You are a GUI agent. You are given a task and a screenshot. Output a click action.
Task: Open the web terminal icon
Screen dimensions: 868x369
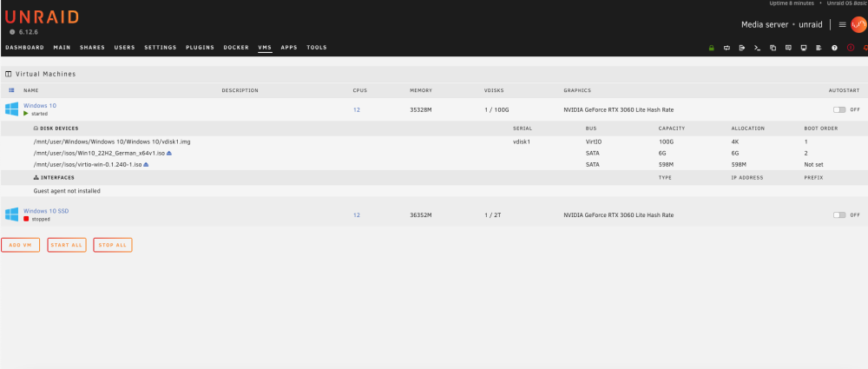757,49
